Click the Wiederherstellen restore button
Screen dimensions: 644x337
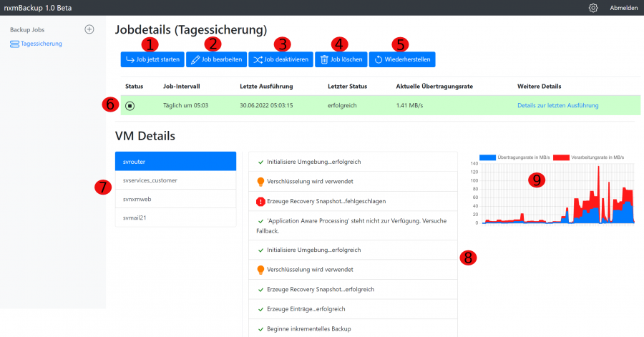click(401, 59)
